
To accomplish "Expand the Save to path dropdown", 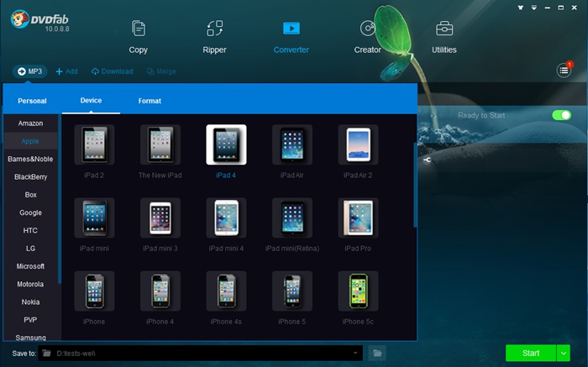I will (x=355, y=353).
